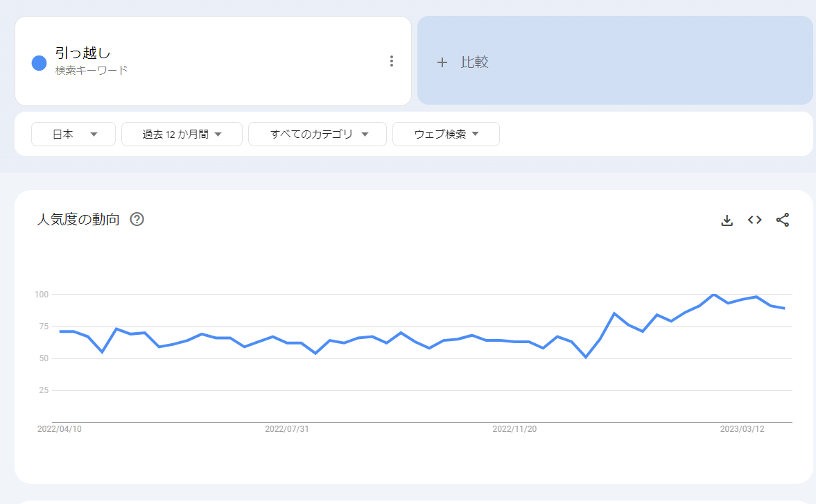Click the 検索キーワード label
The height and width of the screenshot is (504, 816).
[x=92, y=70]
